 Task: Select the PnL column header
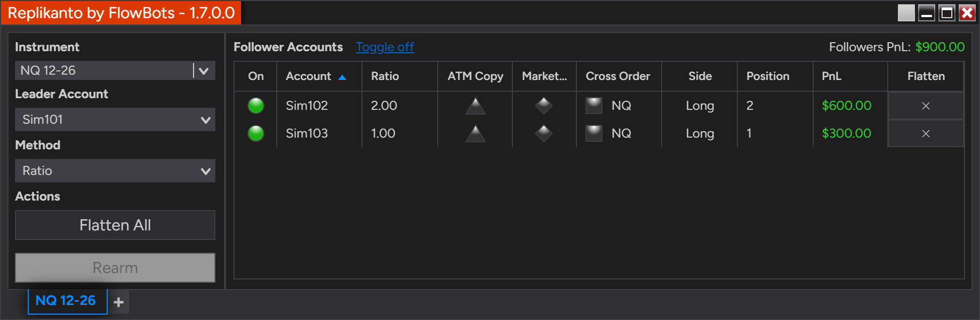[x=850, y=76]
